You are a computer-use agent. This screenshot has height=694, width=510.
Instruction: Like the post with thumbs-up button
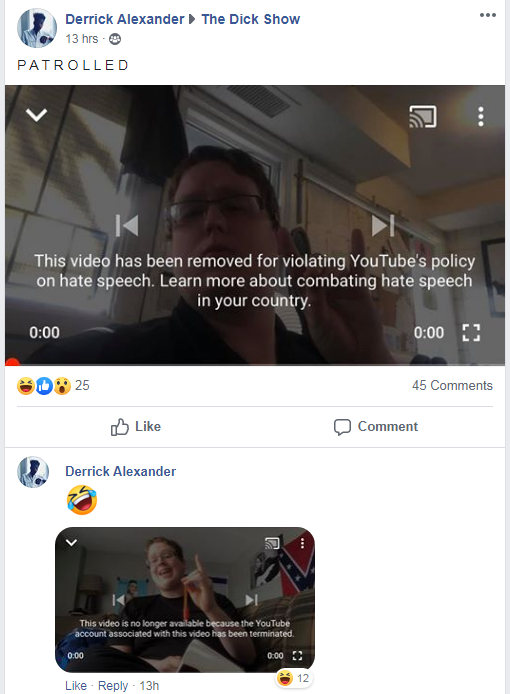point(135,427)
